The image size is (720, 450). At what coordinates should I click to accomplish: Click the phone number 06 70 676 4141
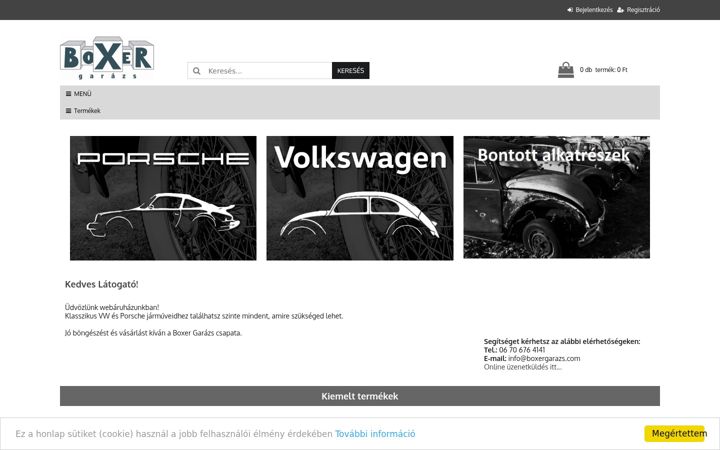point(522,350)
